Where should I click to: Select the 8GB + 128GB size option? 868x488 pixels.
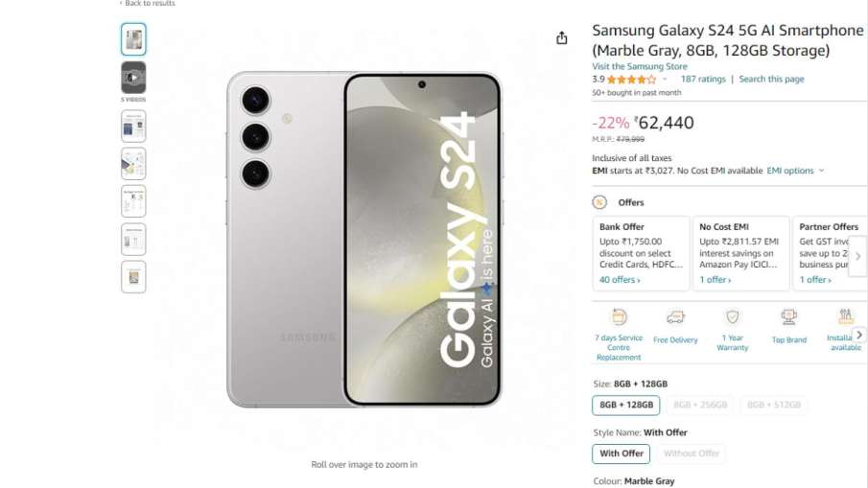[626, 405]
